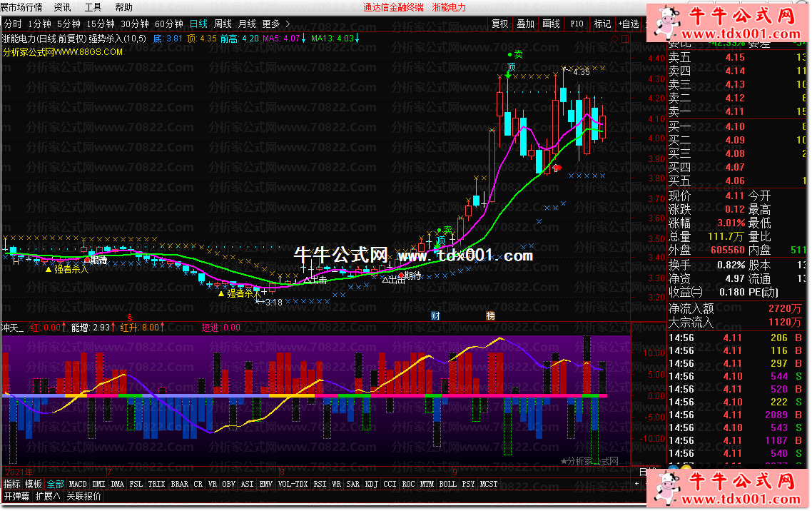812x511 pixels.
Task: Open F10 company info
Action: tap(577, 24)
